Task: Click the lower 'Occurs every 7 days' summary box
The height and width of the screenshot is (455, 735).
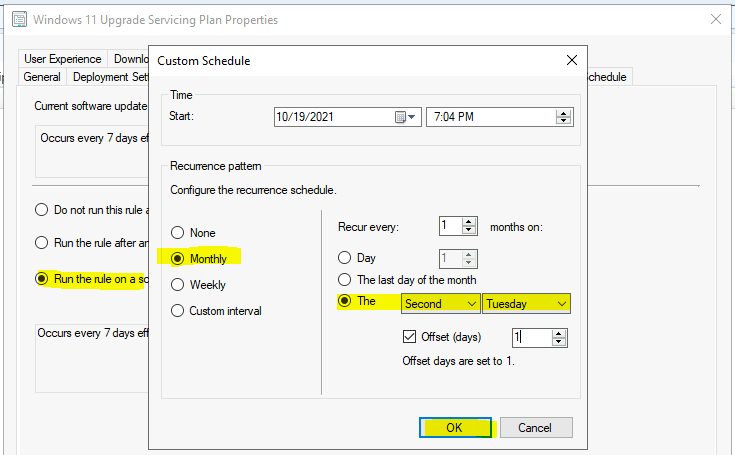Action: (x=92, y=358)
